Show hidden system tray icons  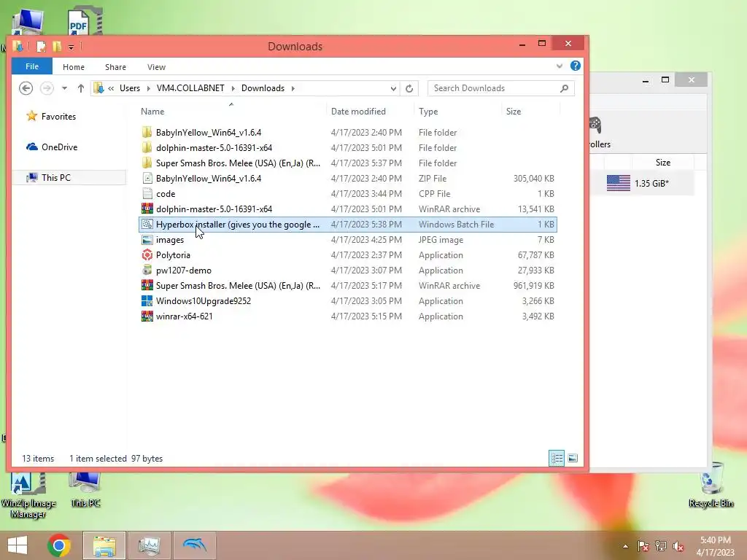pyautogui.click(x=625, y=546)
